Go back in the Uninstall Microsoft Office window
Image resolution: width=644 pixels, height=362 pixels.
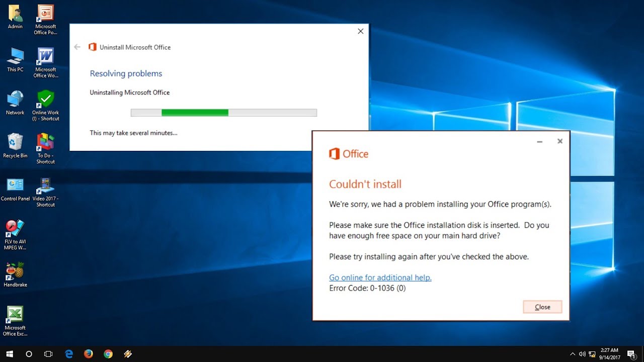coord(77,47)
